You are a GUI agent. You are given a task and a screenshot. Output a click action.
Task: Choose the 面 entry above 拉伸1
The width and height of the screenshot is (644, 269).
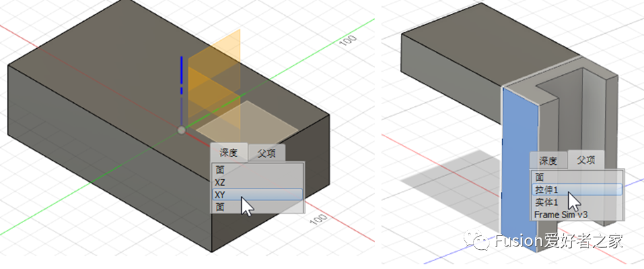pos(577,177)
